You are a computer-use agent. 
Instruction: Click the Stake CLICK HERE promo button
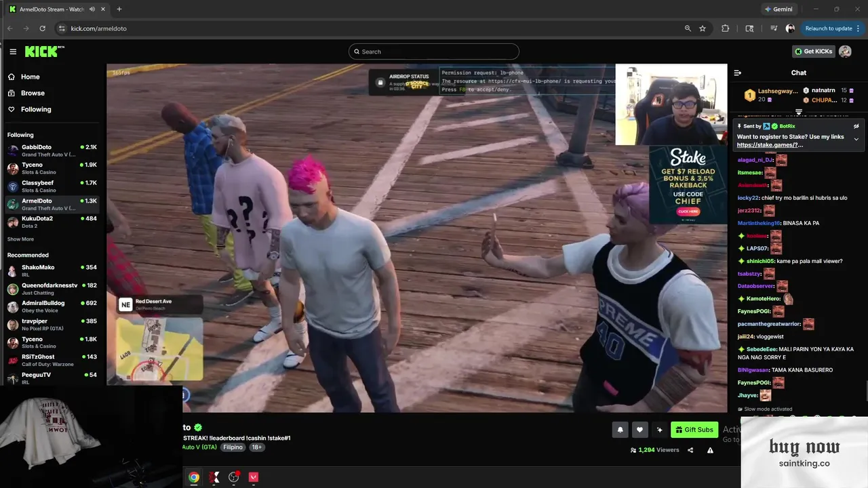[688, 211]
